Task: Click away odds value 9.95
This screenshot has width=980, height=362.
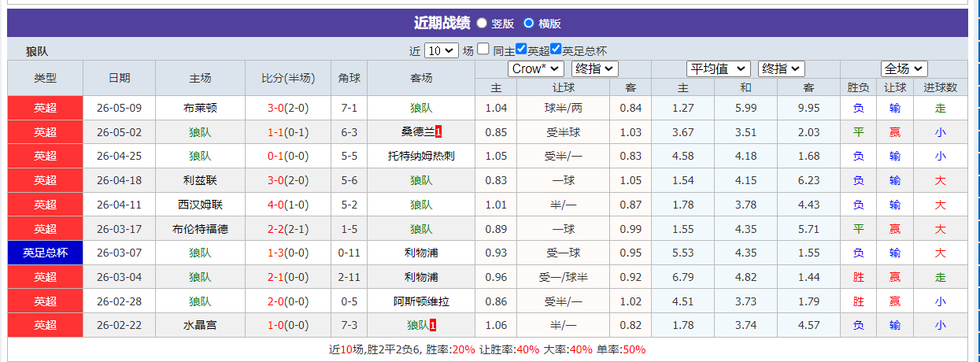Action: point(808,108)
